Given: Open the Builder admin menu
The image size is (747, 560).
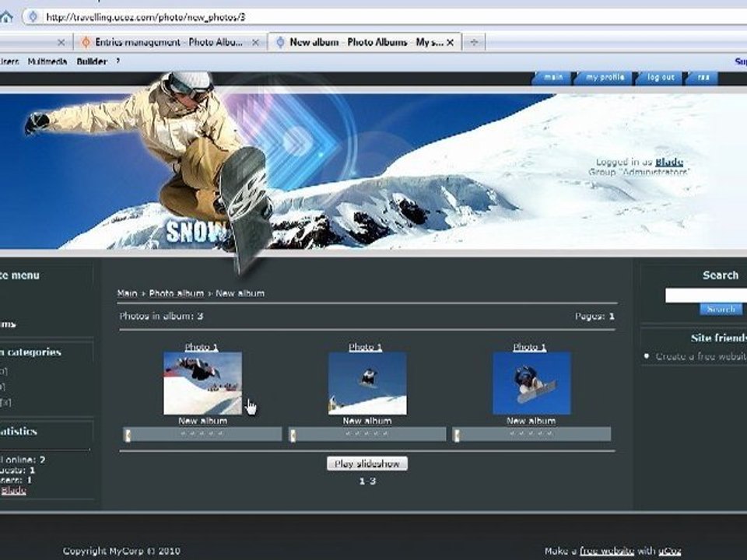Looking at the screenshot, I should (x=92, y=61).
